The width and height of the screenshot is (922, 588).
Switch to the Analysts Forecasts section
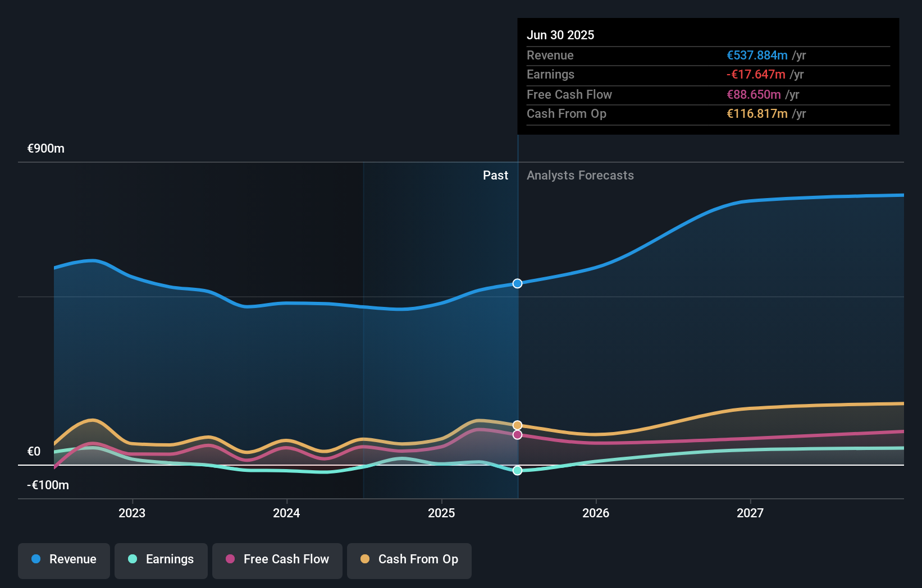(580, 175)
